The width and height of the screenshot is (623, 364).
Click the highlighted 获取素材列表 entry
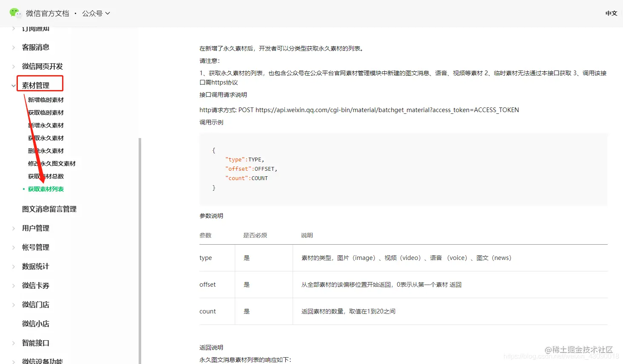point(47,189)
